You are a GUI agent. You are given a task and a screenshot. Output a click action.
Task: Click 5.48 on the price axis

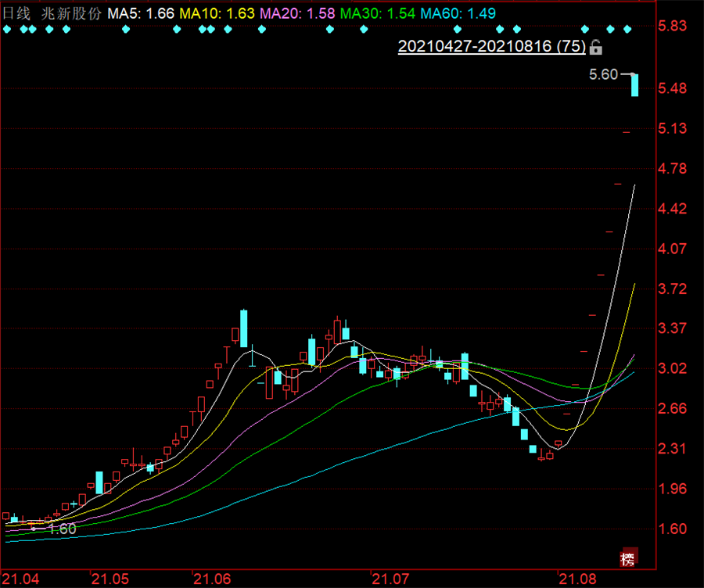click(x=672, y=88)
